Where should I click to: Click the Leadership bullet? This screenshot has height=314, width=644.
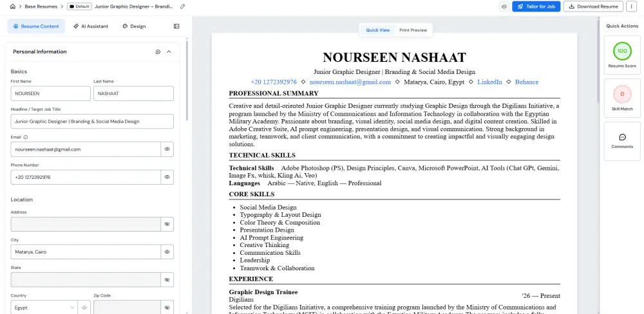[255, 260]
